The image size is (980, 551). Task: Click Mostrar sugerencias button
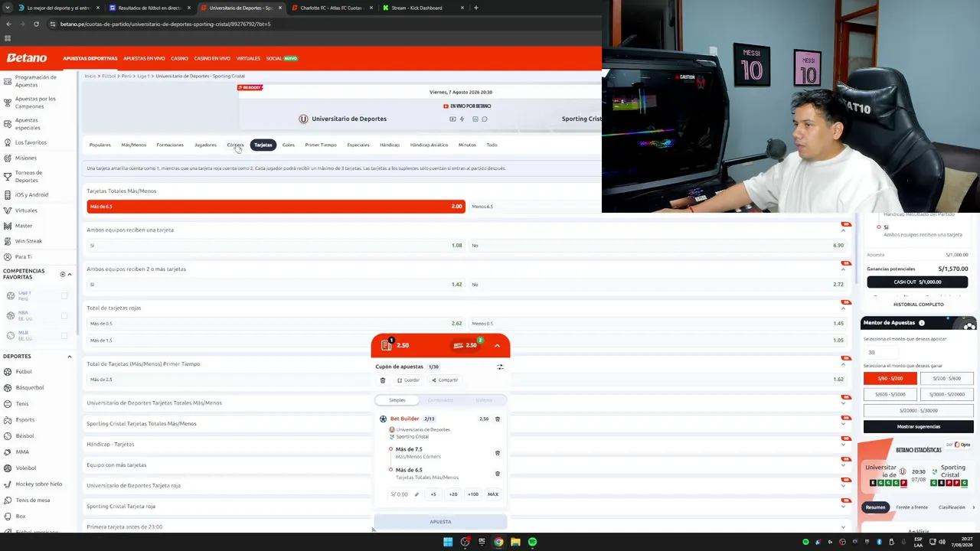click(919, 426)
